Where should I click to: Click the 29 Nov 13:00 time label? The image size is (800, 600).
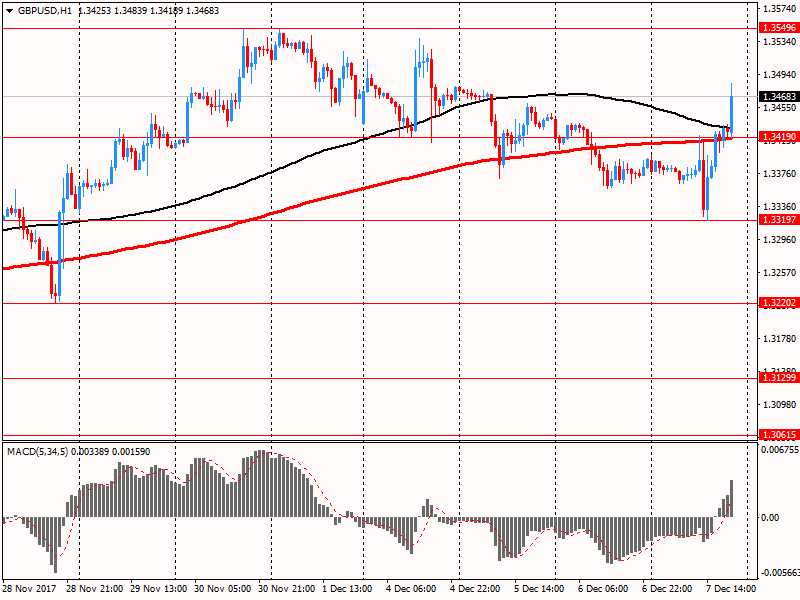tap(159, 589)
